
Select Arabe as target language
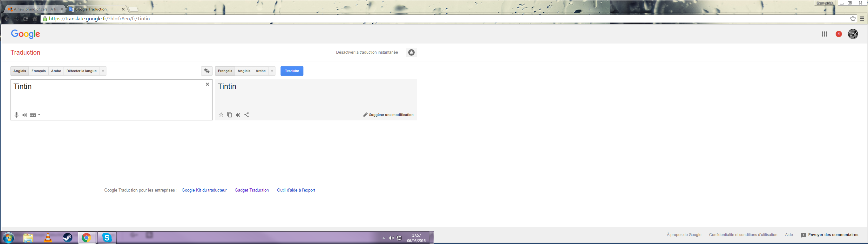pos(261,71)
